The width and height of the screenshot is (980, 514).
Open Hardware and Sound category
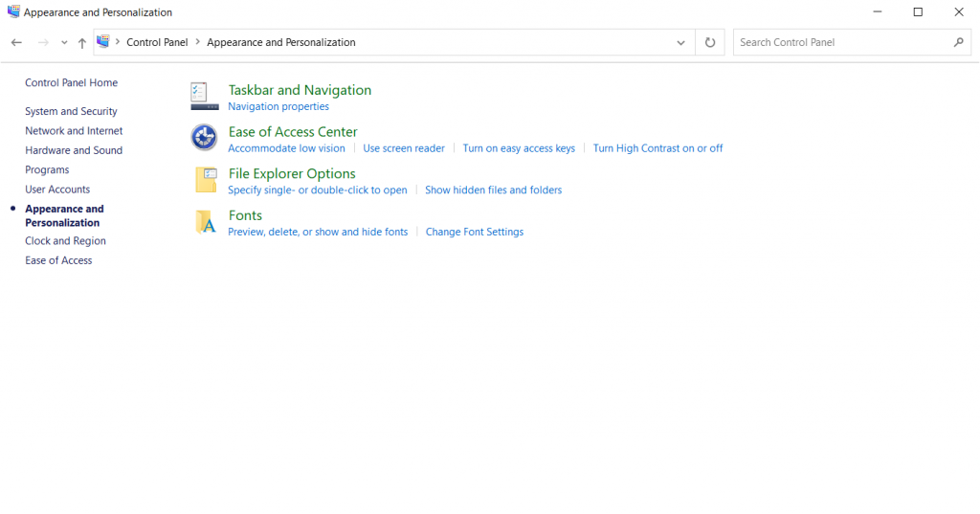coord(74,150)
